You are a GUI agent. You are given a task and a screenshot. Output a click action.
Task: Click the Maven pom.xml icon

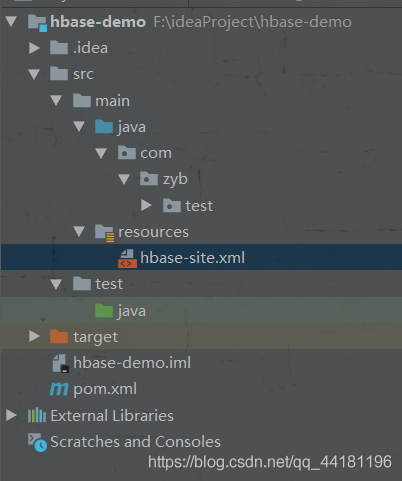click(59, 389)
